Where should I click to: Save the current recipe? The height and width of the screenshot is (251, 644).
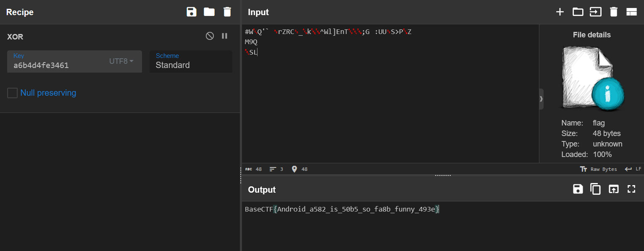(192, 12)
